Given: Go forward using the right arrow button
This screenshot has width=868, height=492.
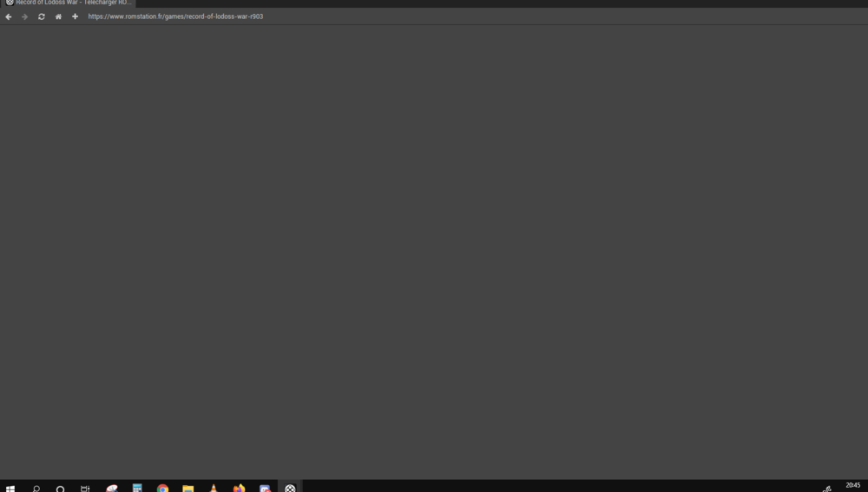Looking at the screenshot, I should pyautogui.click(x=24, y=16).
